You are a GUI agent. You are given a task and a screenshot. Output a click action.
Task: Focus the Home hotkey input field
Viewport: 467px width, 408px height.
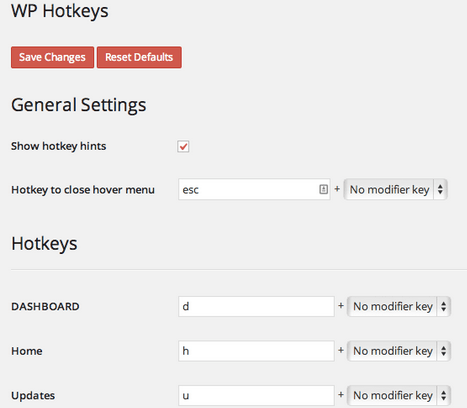[x=256, y=351]
